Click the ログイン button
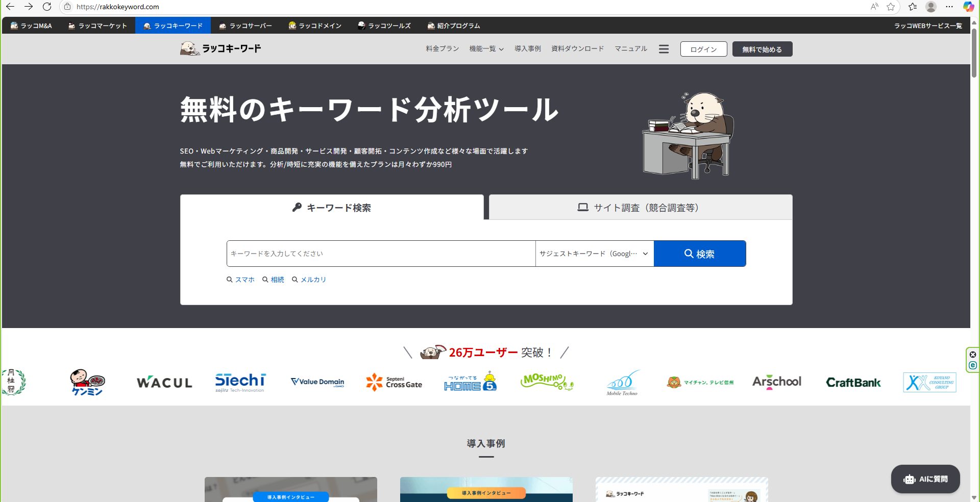The height and width of the screenshot is (502, 980). click(x=703, y=49)
